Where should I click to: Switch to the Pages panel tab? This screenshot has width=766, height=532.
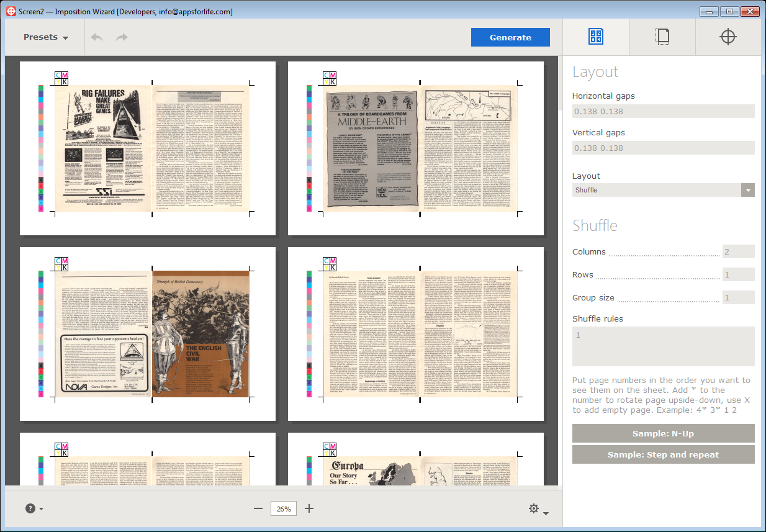(662, 36)
